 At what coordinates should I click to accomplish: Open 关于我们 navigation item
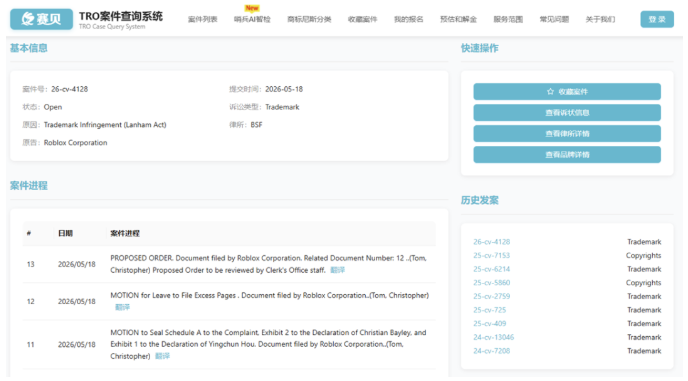coord(600,19)
